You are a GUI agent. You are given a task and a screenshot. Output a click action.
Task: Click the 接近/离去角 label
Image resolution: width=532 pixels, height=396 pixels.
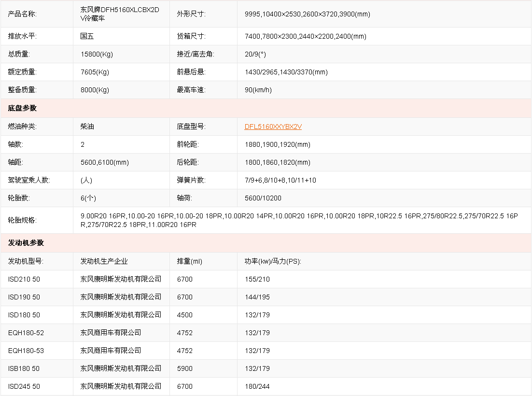pyautogui.click(x=196, y=54)
